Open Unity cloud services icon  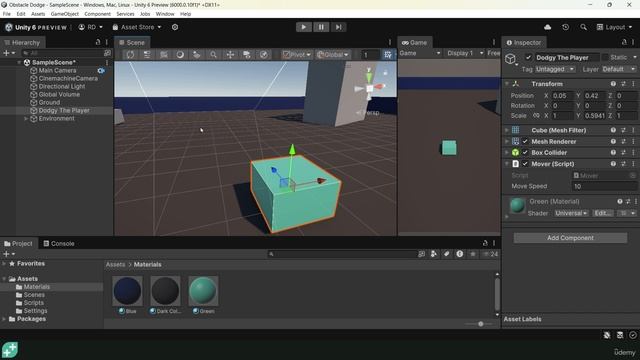coord(547,27)
